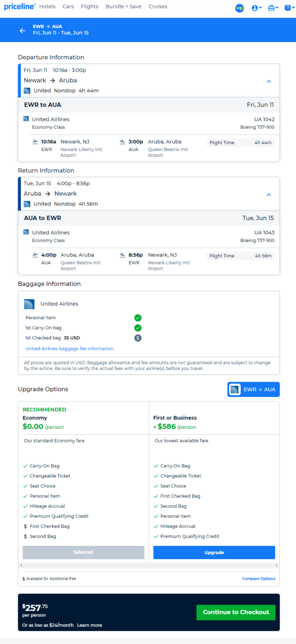Click United logo in AUA to EWR details

pyautogui.click(x=26, y=232)
